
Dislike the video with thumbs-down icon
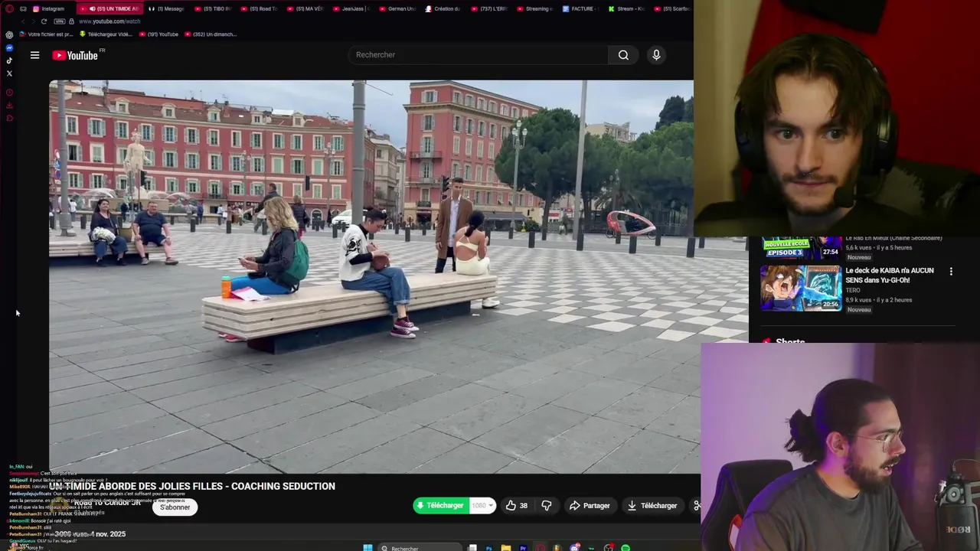[547, 506]
